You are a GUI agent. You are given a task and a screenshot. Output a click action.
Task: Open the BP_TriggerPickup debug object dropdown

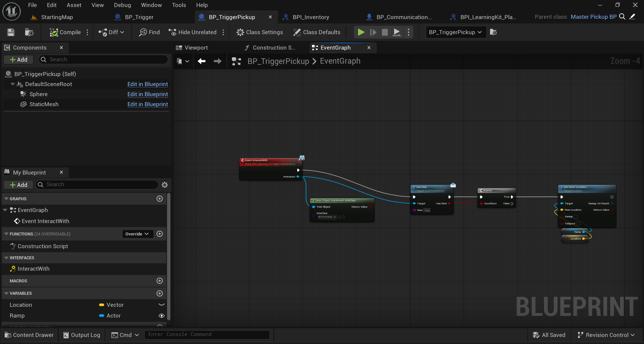(x=456, y=32)
